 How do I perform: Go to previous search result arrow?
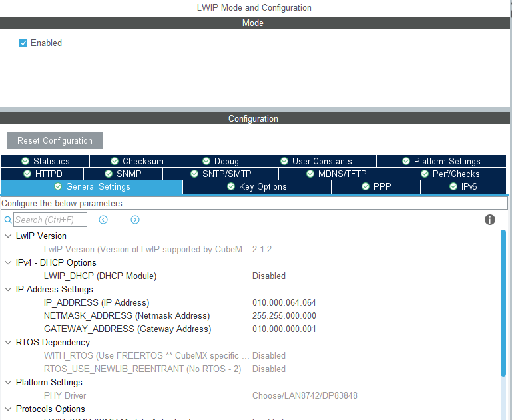click(x=103, y=220)
